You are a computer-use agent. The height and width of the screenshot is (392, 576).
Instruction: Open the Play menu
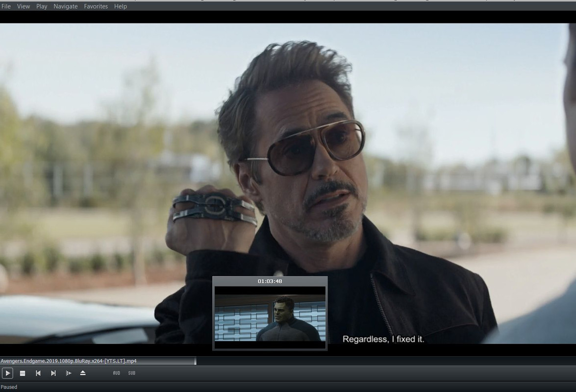click(42, 6)
